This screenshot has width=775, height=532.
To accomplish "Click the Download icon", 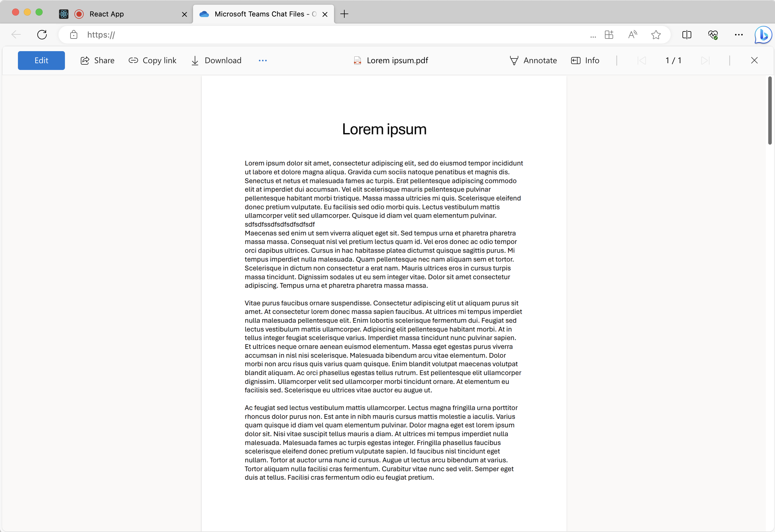I will coord(195,60).
